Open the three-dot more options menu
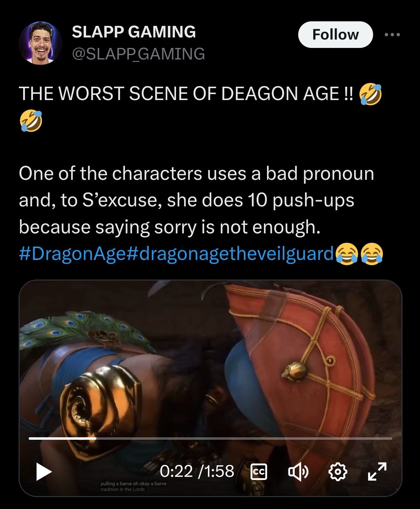Image resolution: width=420 pixels, height=509 pixels. (392, 35)
